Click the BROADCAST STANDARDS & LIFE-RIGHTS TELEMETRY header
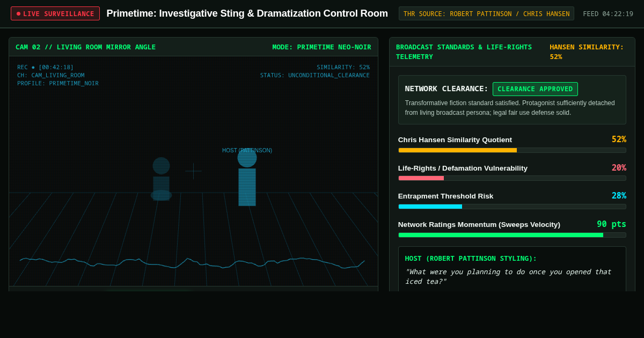 [464, 52]
